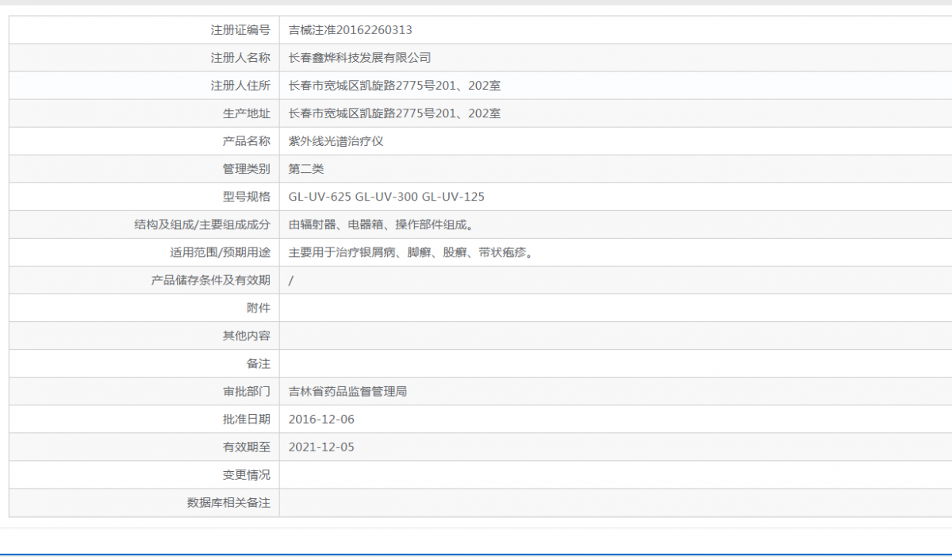Viewport: 952px width, 560px height.
Task: Select product name 紫外线光谱治疗仪
Action: (333, 140)
